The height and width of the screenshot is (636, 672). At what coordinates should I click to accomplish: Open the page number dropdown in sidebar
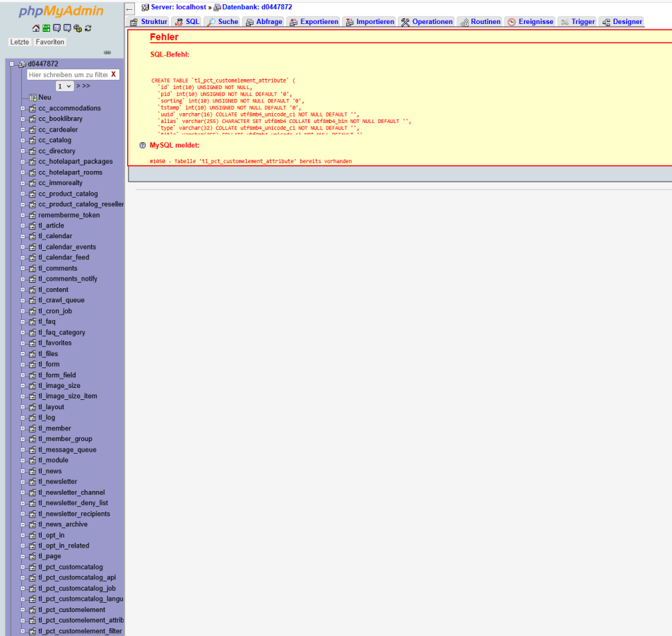[x=64, y=86]
